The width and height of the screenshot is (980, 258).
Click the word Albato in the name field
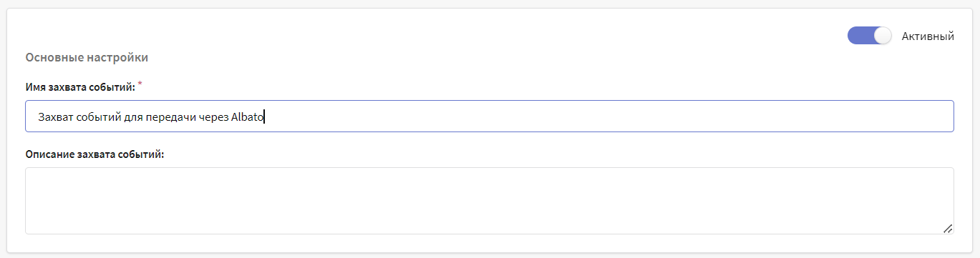click(248, 116)
